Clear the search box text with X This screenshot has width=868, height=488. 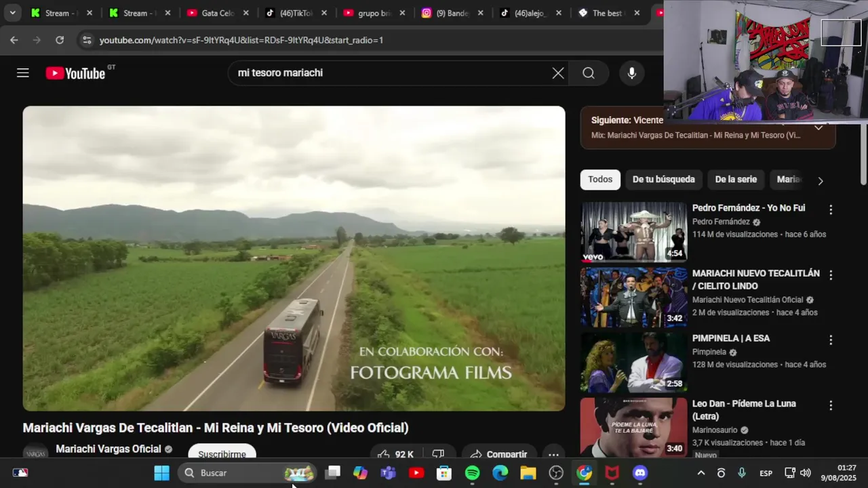tap(558, 73)
